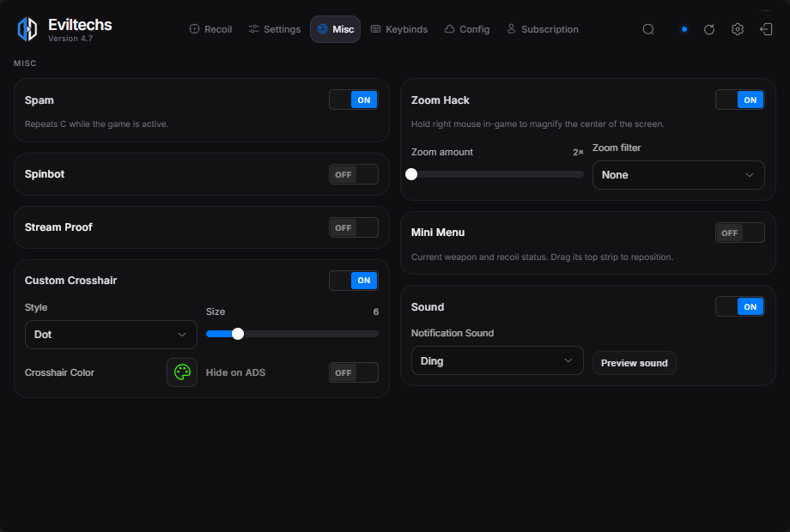Screen dimensions: 790x532
Task: Click the Preview sound button
Action: coord(635,363)
